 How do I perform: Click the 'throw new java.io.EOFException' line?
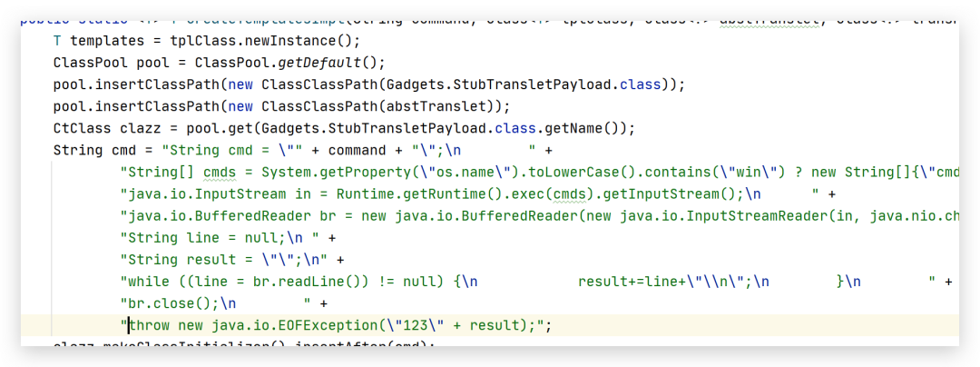(337, 325)
